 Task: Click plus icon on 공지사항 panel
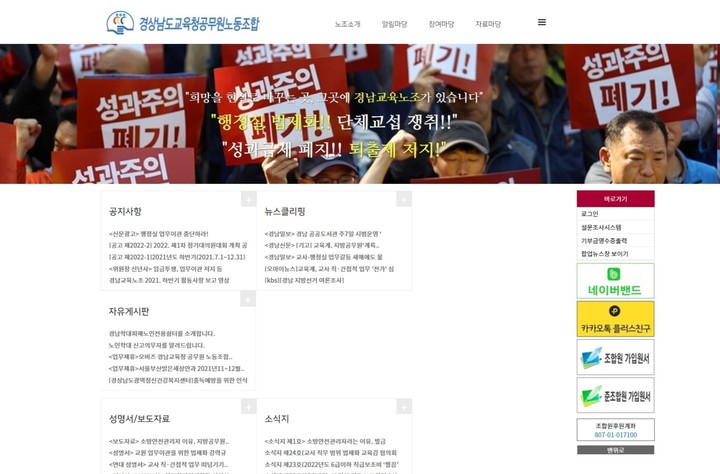click(248, 199)
